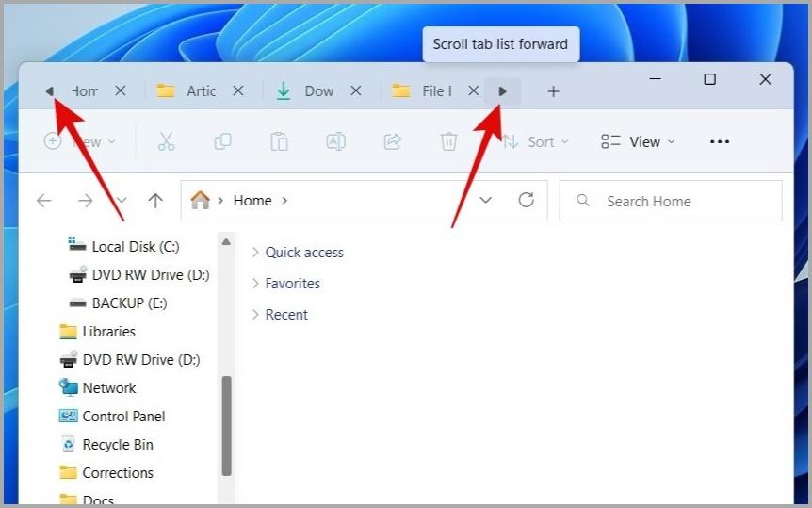Go back with the left arrow
This screenshot has height=508, width=812.
point(44,201)
